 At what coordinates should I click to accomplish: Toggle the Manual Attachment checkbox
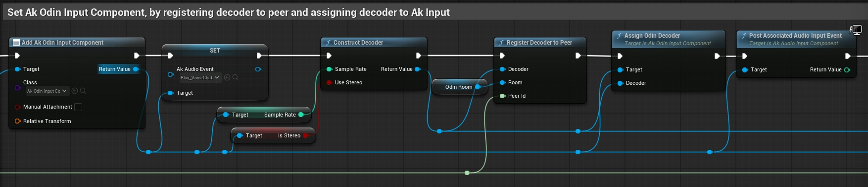[78, 107]
